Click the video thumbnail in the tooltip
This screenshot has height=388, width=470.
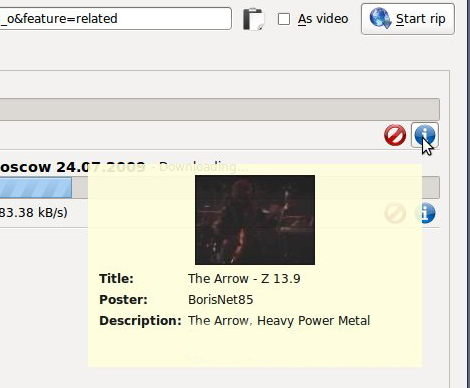pos(255,220)
